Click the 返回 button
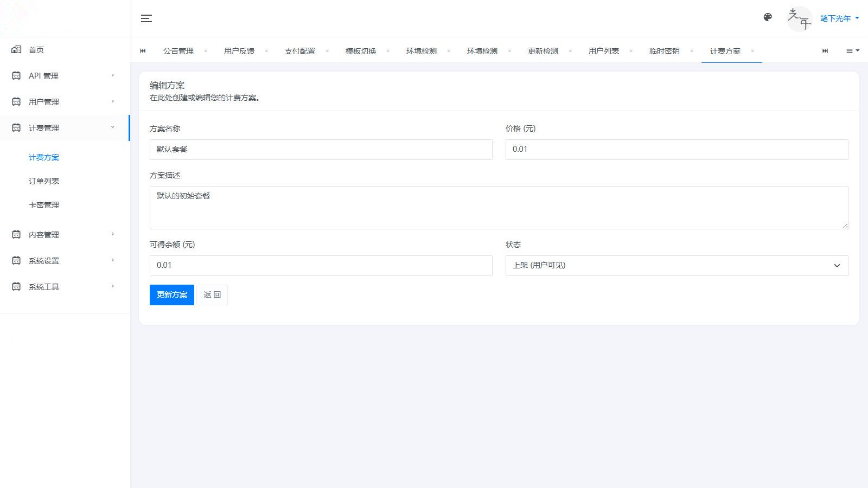The width and height of the screenshot is (868, 488). pyautogui.click(x=212, y=295)
